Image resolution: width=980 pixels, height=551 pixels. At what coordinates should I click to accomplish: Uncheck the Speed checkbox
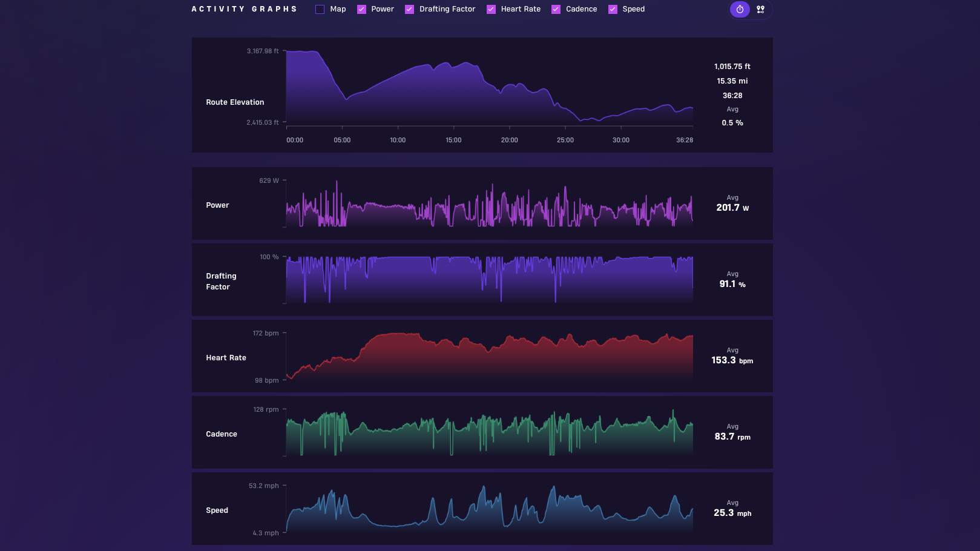coord(613,9)
